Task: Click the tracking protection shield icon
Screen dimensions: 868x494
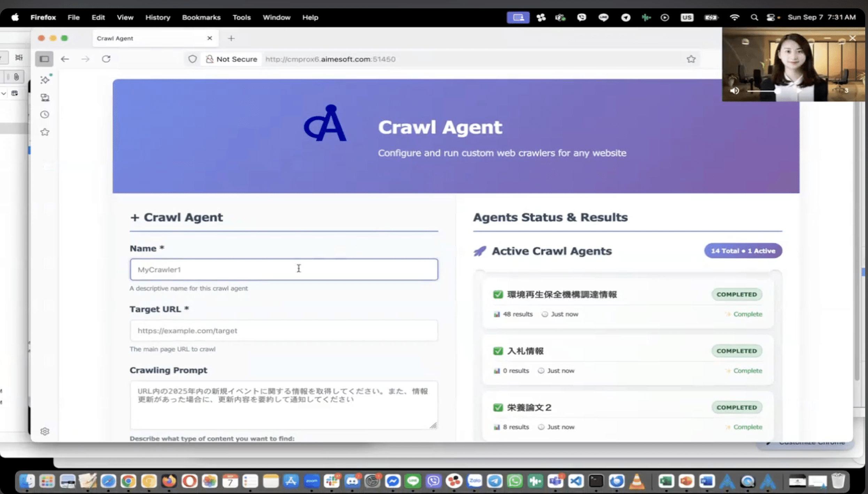Action: pos(192,59)
